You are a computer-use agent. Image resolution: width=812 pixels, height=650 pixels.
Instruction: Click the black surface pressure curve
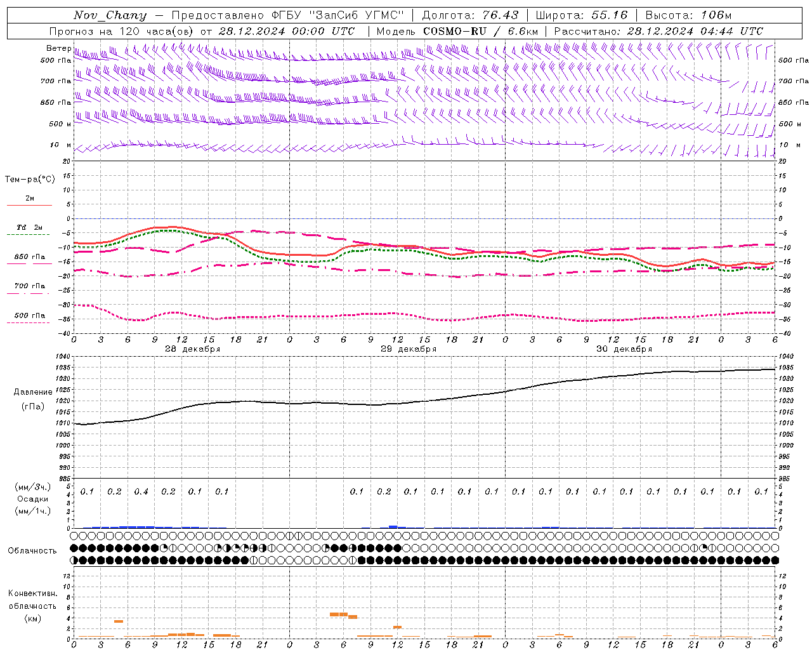(x=424, y=401)
